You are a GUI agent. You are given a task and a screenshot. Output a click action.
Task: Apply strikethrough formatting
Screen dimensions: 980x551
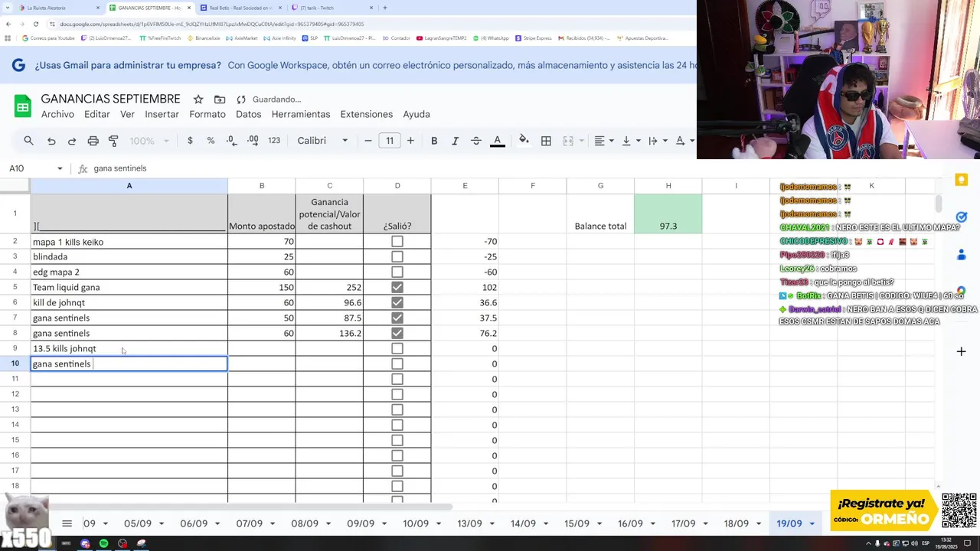(475, 141)
